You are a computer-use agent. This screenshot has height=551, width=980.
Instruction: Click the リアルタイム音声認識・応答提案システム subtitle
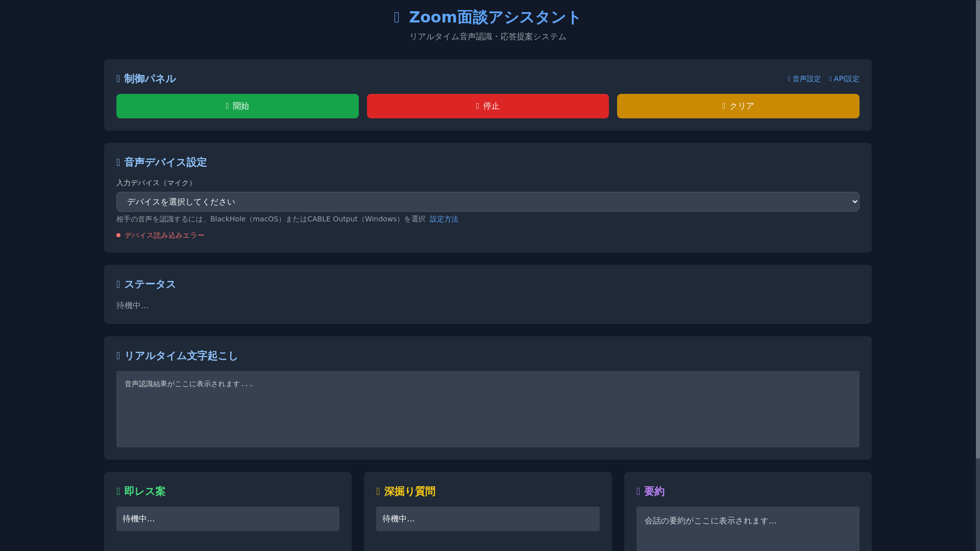(488, 37)
